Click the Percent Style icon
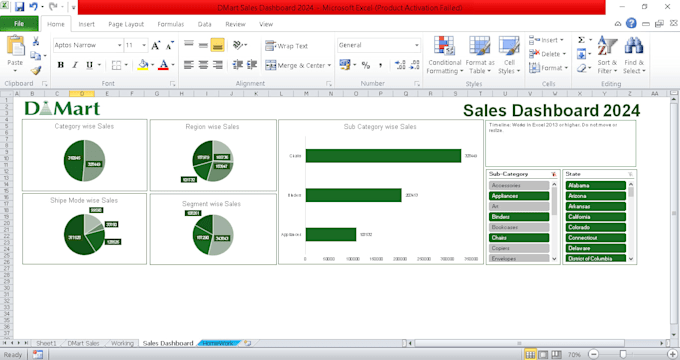Viewport: 680px width, 360px height. (x=366, y=65)
